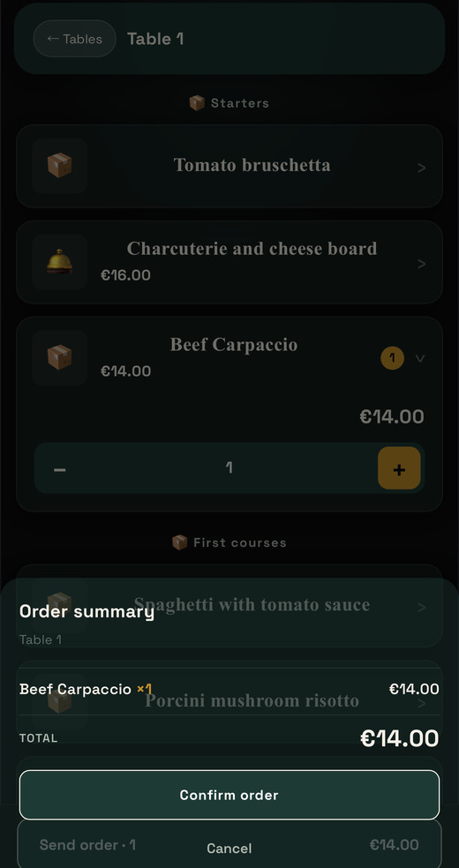Click the Table 1 header title
This screenshot has width=459, height=868.
point(155,39)
